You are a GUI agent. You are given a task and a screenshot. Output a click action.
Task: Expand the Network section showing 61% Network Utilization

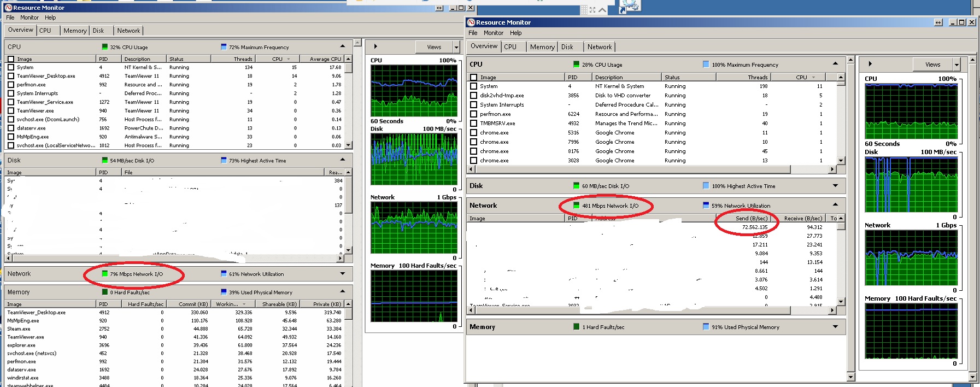click(x=343, y=274)
